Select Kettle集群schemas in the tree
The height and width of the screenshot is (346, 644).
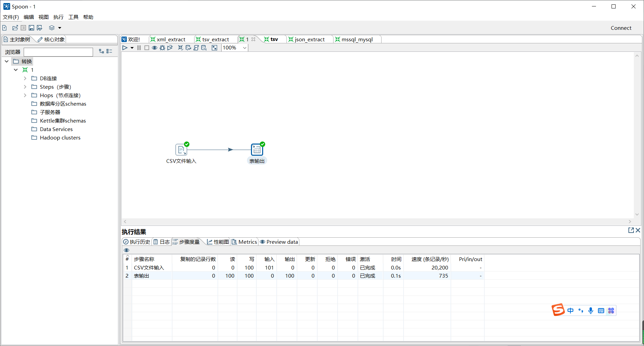63,121
